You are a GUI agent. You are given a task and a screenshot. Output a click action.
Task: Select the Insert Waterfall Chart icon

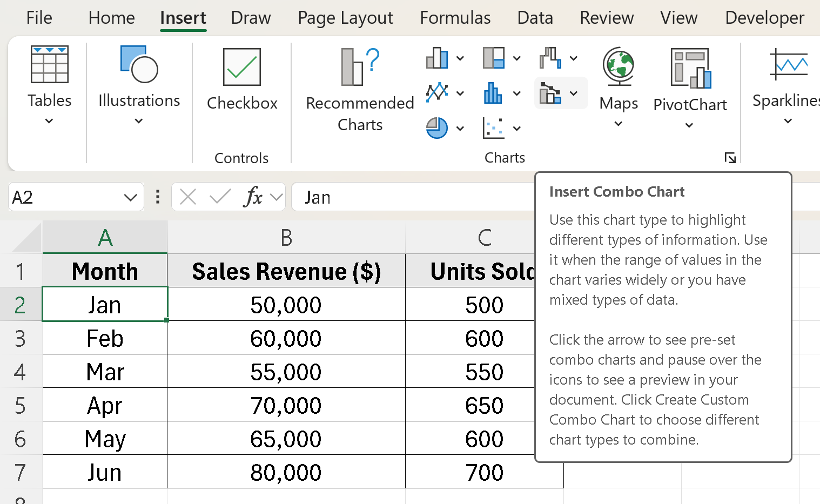[550, 58]
